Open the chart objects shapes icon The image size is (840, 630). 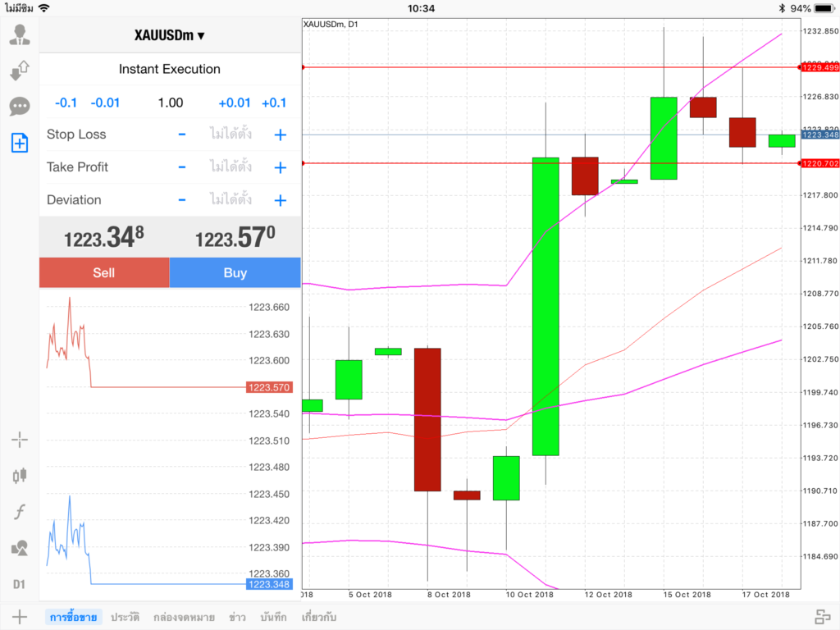20,548
